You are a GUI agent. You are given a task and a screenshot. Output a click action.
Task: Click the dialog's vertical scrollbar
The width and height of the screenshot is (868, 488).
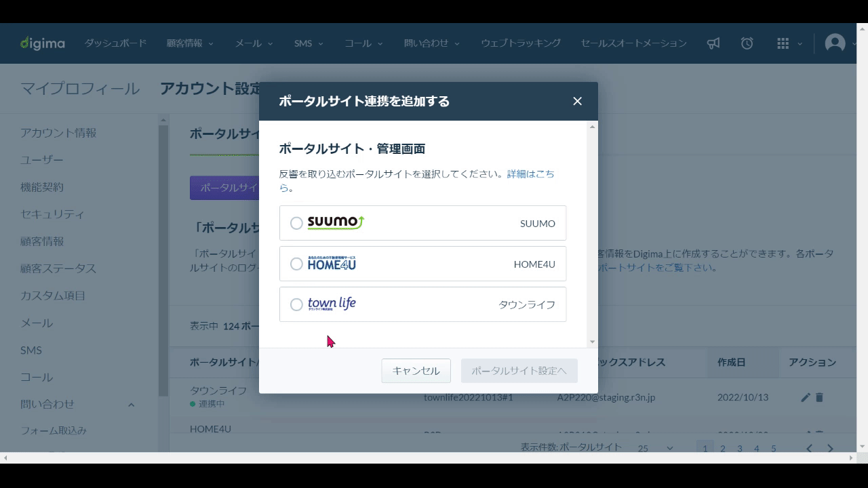click(x=593, y=234)
